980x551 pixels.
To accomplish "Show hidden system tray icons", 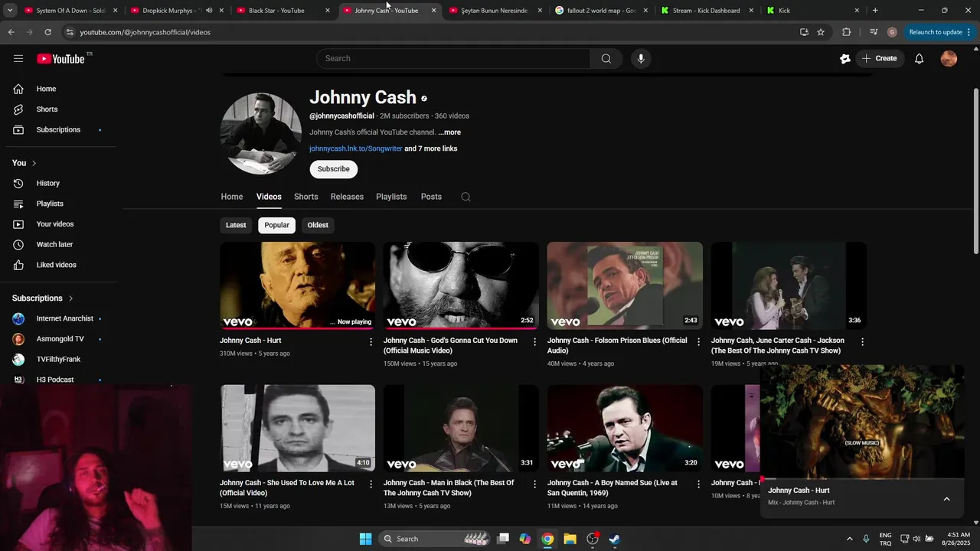I will pyautogui.click(x=849, y=539).
